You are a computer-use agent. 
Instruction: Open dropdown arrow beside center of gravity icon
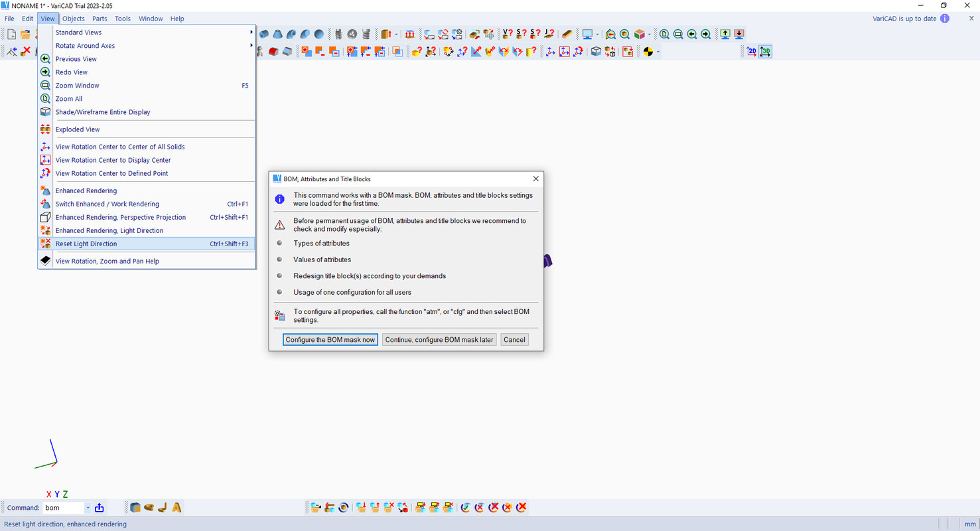point(658,51)
